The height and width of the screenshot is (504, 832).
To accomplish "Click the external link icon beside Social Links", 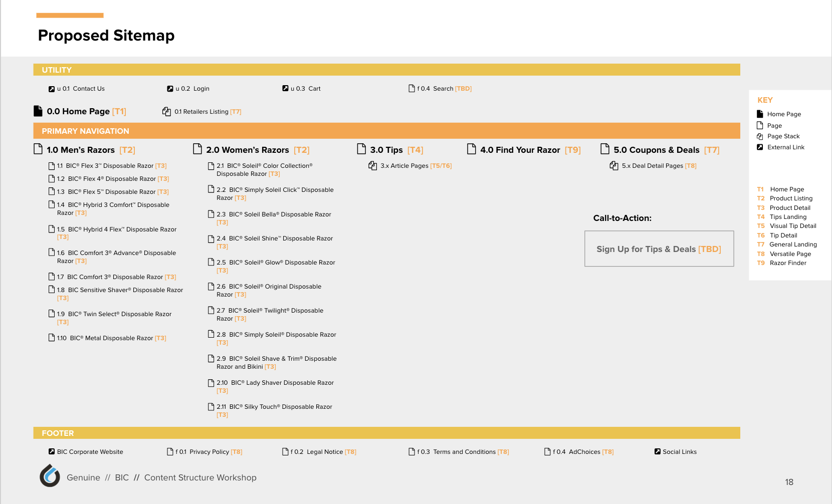I will coord(657,451).
